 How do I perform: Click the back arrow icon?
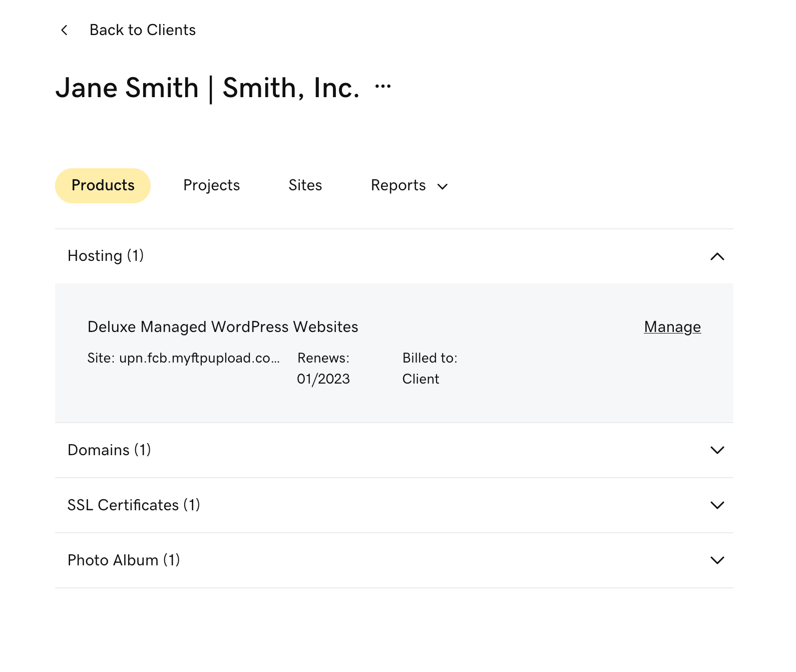click(x=65, y=30)
